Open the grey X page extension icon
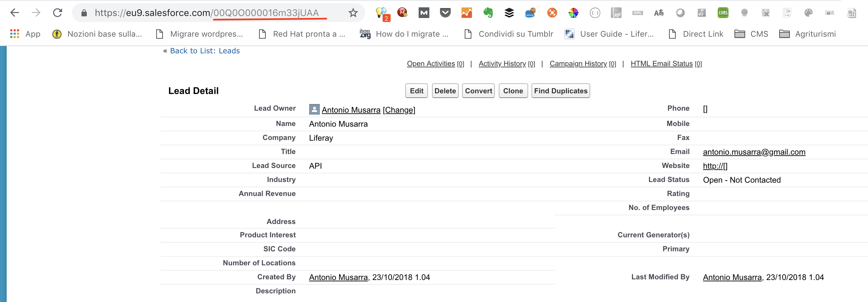 tap(766, 13)
